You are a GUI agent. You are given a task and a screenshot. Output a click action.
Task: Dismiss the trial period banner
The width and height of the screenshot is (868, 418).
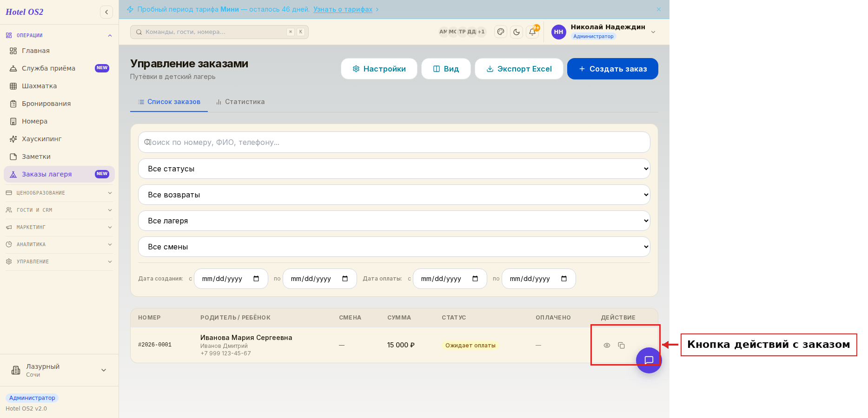pos(659,9)
